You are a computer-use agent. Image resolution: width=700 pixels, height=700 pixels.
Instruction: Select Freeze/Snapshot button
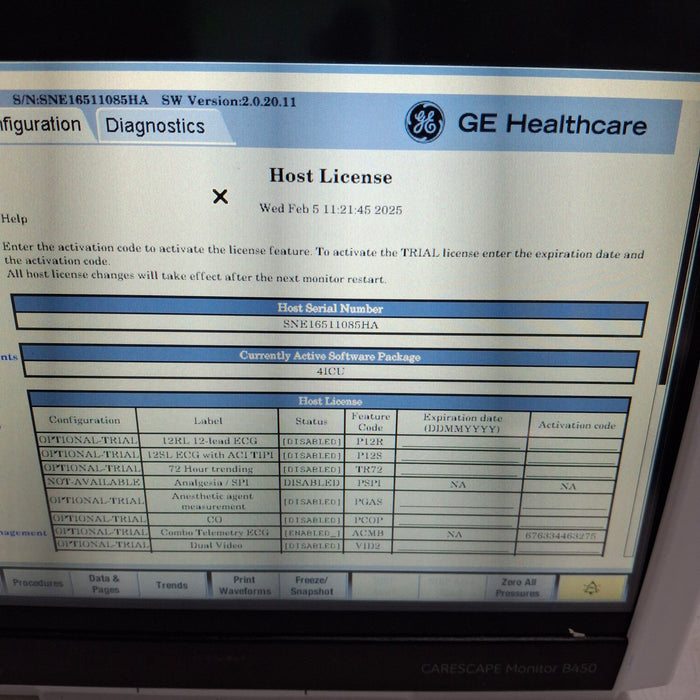[312, 586]
